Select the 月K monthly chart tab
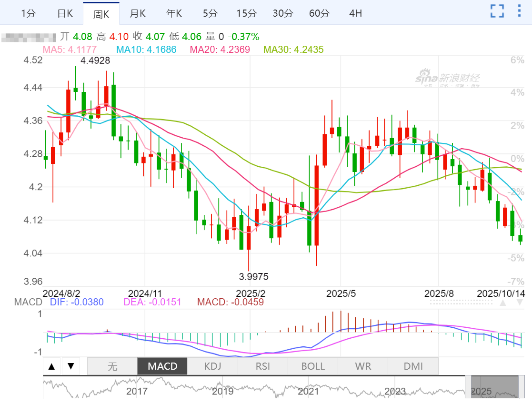 pos(138,13)
